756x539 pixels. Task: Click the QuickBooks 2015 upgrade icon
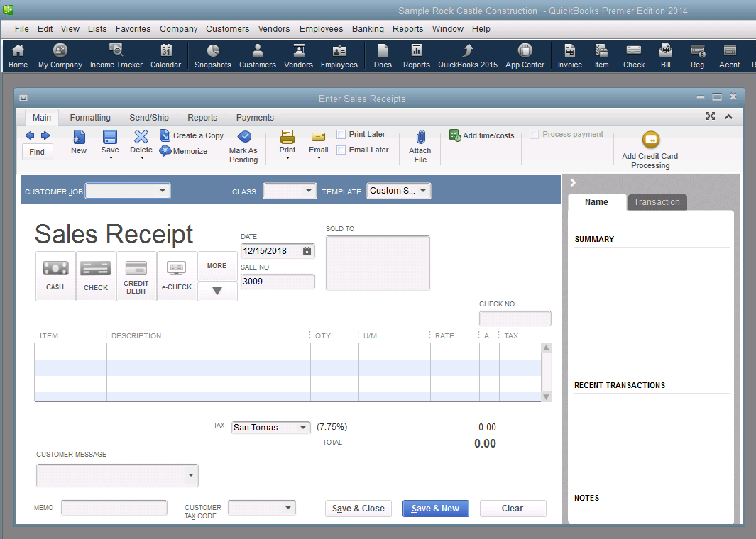pos(468,56)
